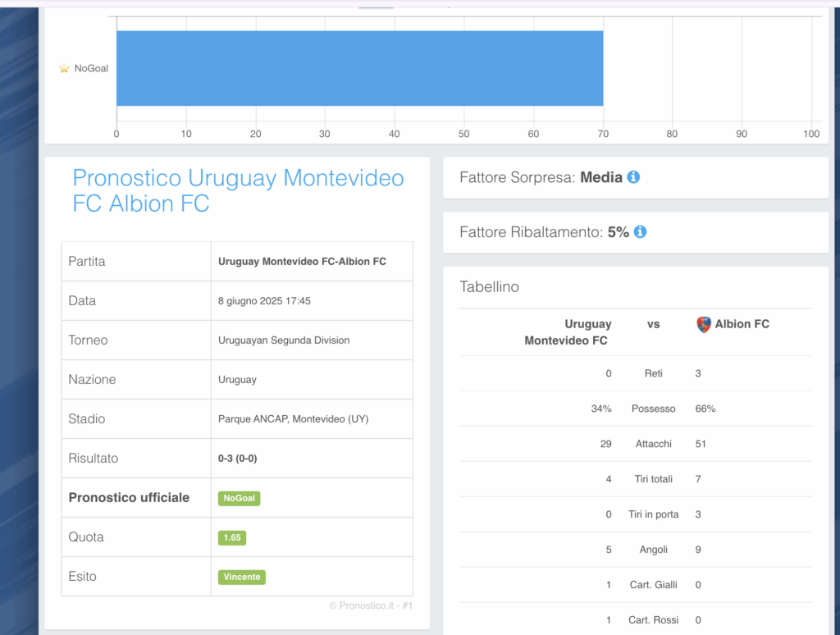The height and width of the screenshot is (635, 840).
Task: Click the Fattore Sorpresa Media text
Action: (x=541, y=177)
